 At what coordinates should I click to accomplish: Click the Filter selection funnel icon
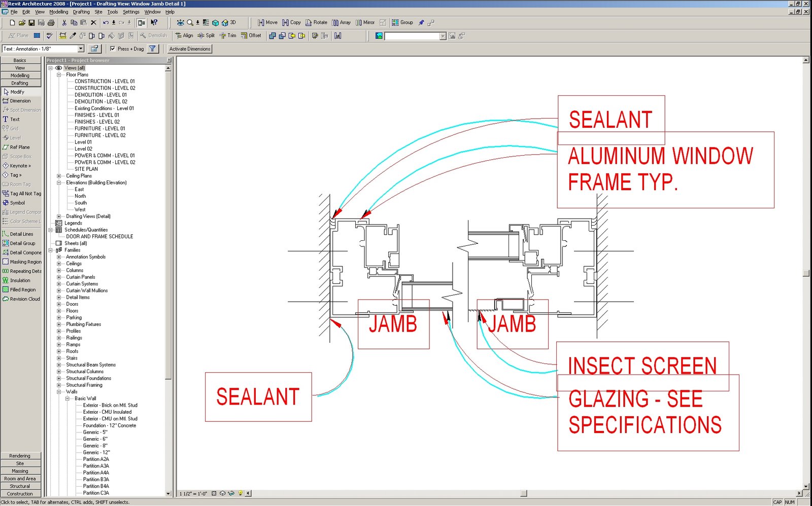click(x=152, y=49)
